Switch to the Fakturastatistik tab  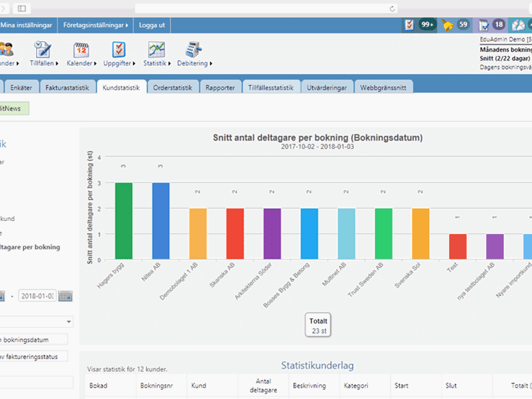pyautogui.click(x=67, y=88)
